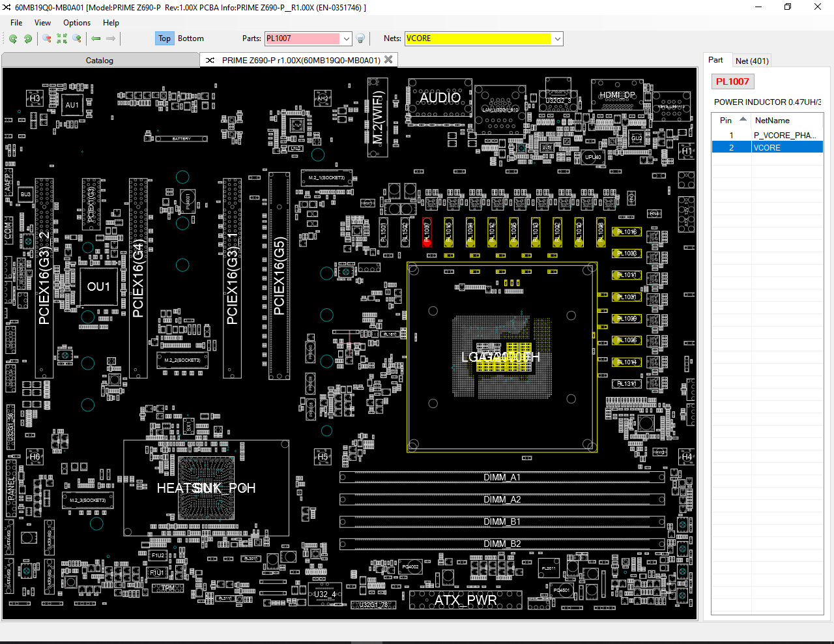
Task: Click the AU1 chip near top left
Action: tap(72, 105)
